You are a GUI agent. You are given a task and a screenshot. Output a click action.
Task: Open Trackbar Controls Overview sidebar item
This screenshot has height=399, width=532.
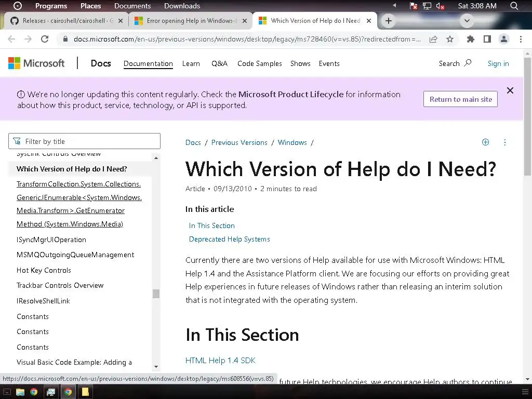60,285
